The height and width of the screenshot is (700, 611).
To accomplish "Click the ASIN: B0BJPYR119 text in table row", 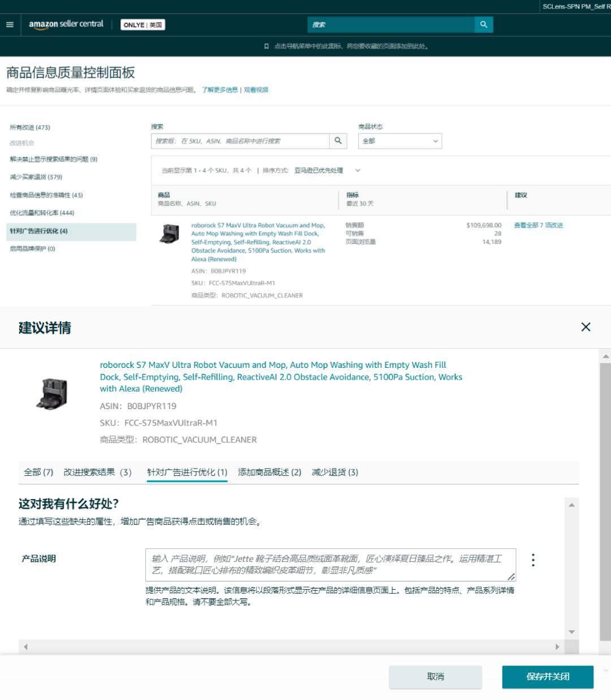I will (218, 271).
